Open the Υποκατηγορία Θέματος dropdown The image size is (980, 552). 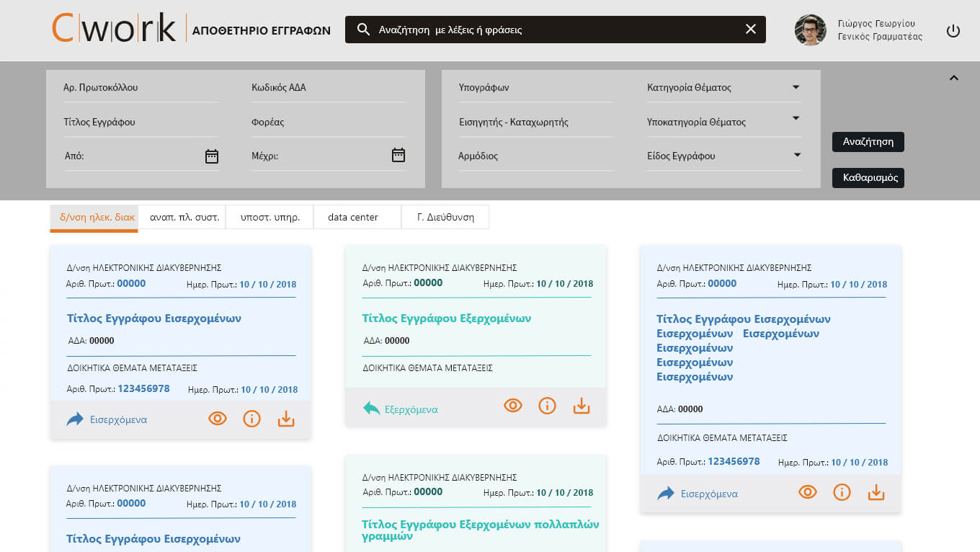point(796,118)
